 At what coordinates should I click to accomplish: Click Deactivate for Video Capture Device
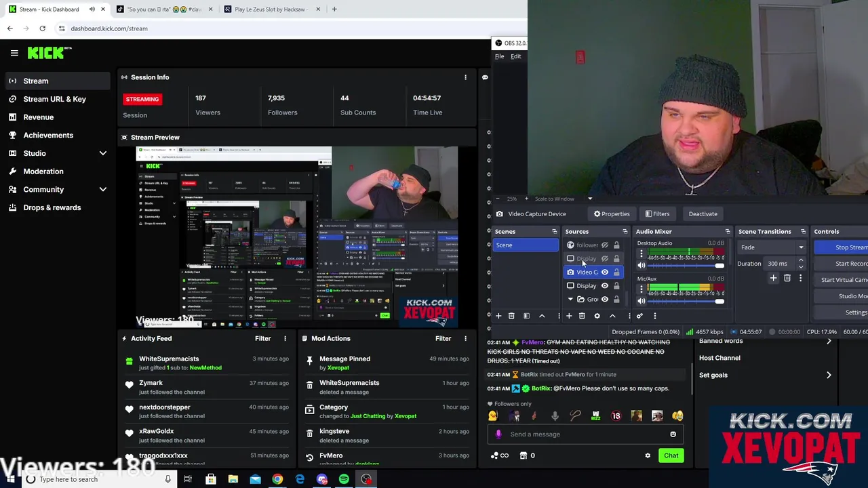(703, 214)
